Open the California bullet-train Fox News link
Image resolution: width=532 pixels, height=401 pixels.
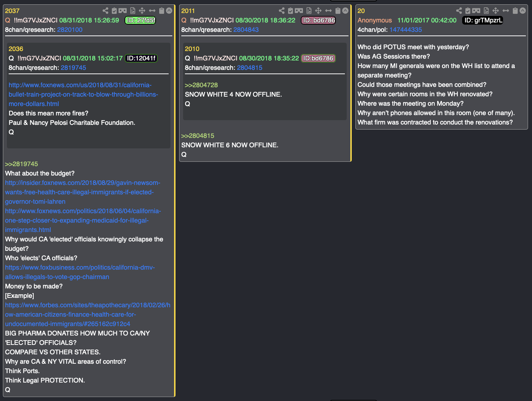(x=83, y=94)
